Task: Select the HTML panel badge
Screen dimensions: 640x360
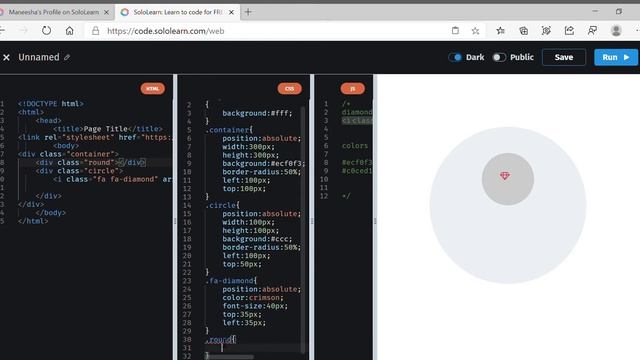Action: coord(153,89)
